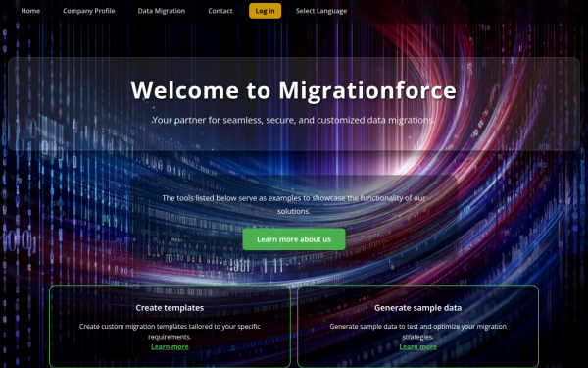
Task: Select the Create templates card heading
Action: coord(170,308)
